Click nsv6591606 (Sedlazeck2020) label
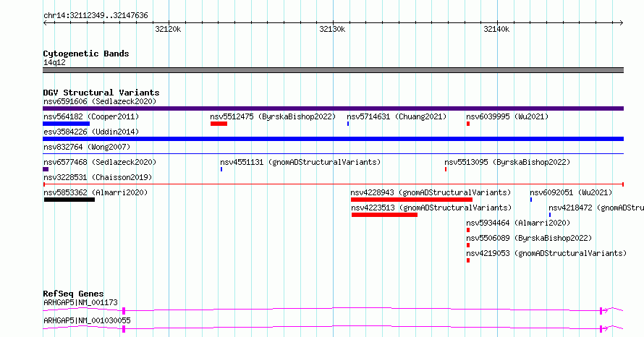 (100, 101)
